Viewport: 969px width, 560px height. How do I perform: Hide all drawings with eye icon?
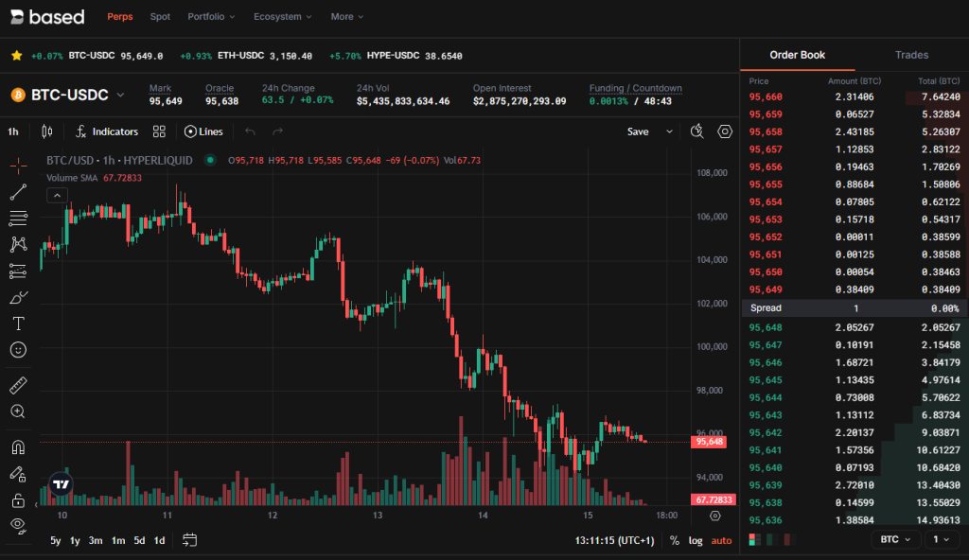click(18, 524)
